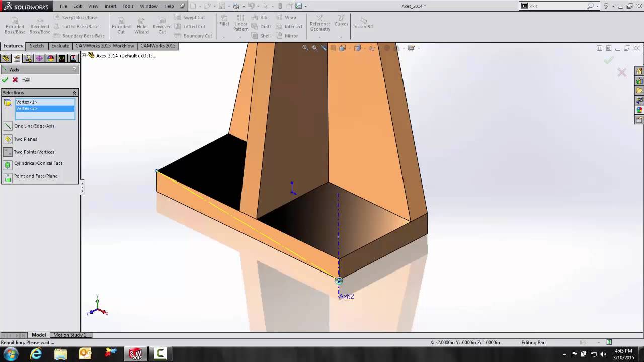
Task: Click the search magnifier icon
Action: (590, 6)
